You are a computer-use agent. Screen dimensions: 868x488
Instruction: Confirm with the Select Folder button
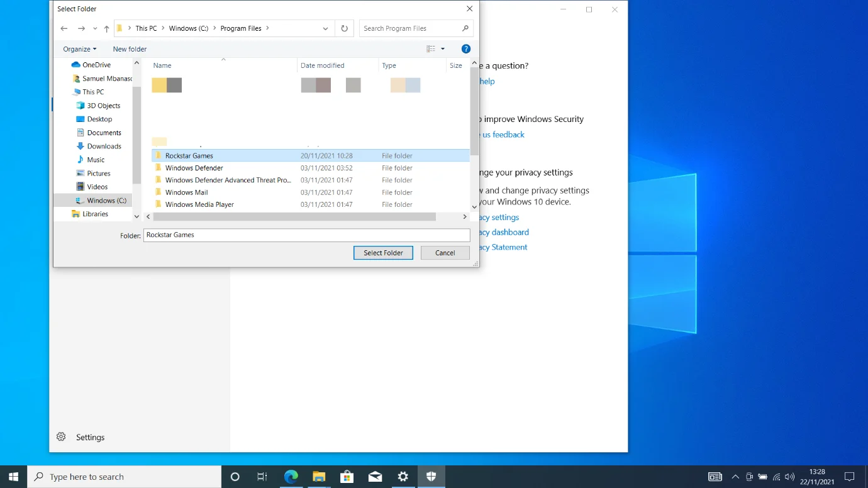click(383, 253)
